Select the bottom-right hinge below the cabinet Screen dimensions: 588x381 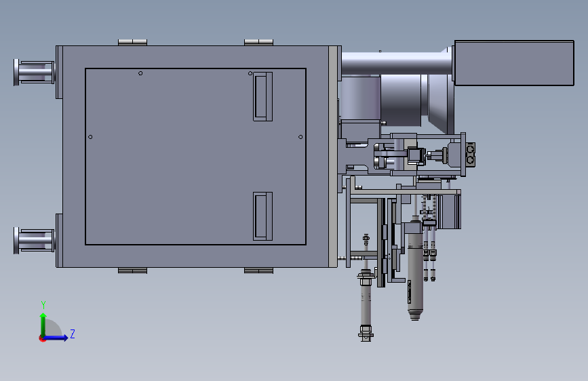point(259,270)
